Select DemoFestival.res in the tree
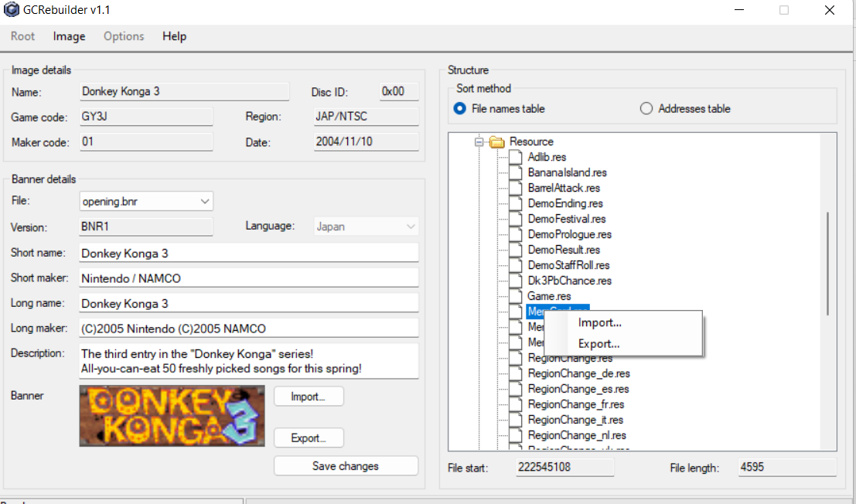Image resolution: width=856 pixels, height=504 pixels. (567, 219)
